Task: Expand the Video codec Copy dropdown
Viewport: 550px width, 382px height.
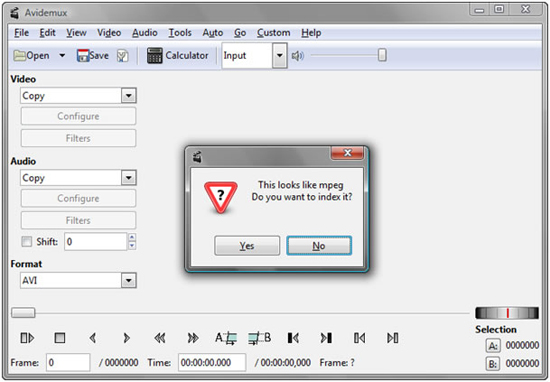Action: pyautogui.click(x=129, y=95)
